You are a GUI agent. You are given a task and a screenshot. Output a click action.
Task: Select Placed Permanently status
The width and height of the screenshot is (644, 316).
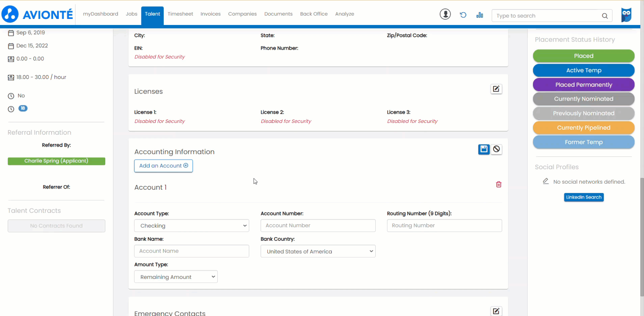[584, 85]
